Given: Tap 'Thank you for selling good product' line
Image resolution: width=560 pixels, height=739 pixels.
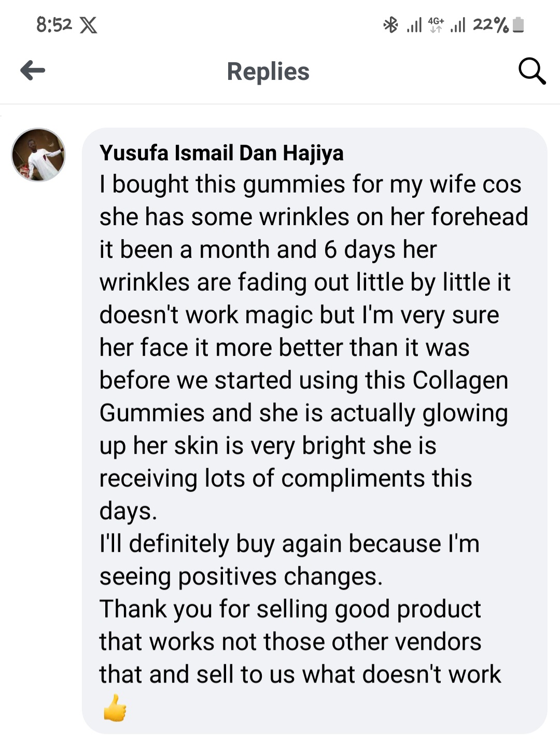Looking at the screenshot, I should click(290, 609).
